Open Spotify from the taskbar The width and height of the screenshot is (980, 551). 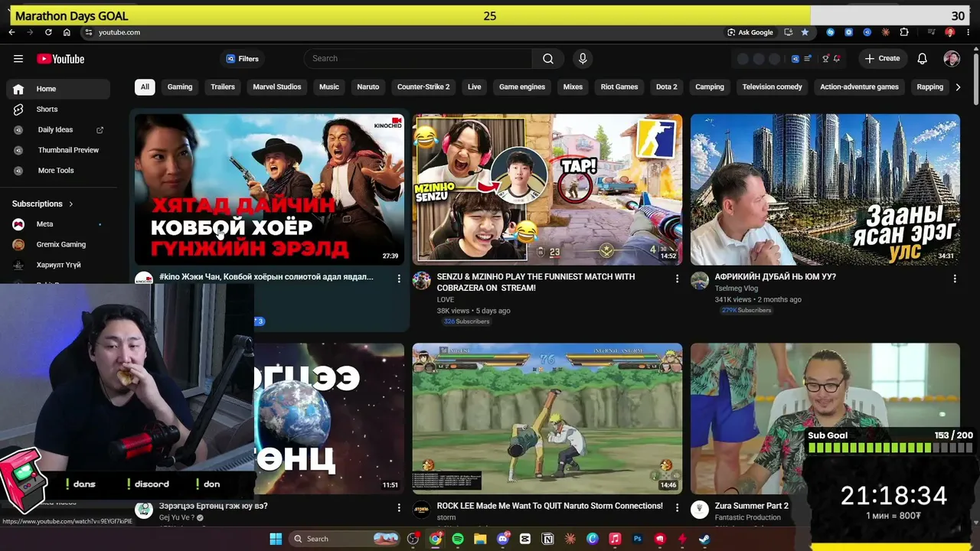tap(458, 539)
